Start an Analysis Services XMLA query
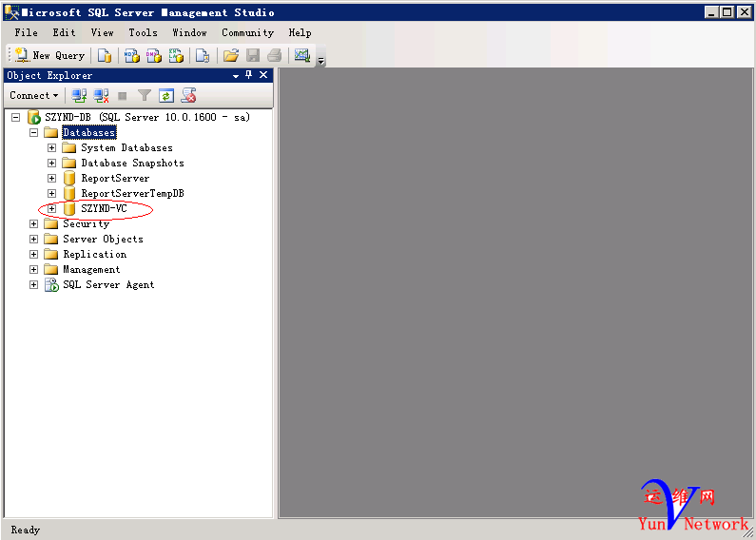This screenshot has height=540, width=756. pyautogui.click(x=176, y=56)
